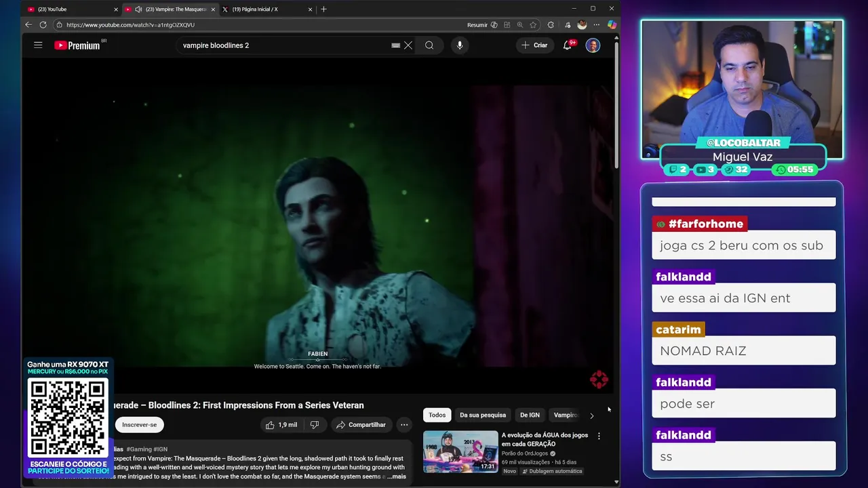Click the video player area to pause
This screenshot has height=488, width=868.
point(317,226)
